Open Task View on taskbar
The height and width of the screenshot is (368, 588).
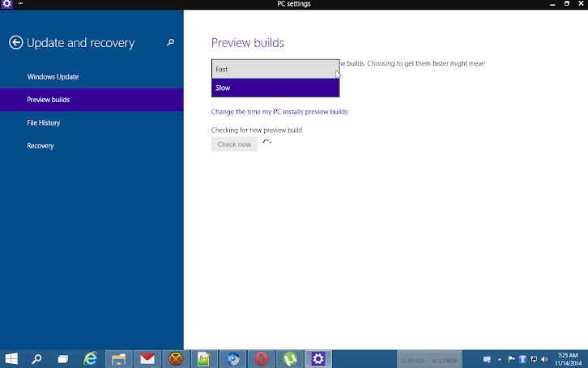click(62, 359)
